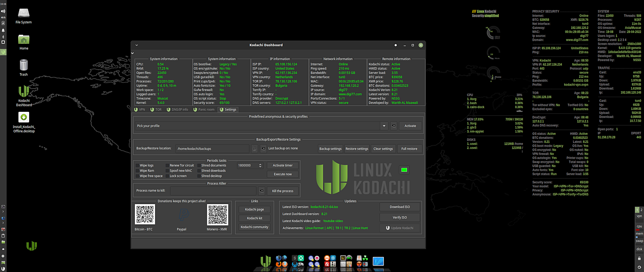Clear backup location with the erase icon
This screenshot has height=272, width=644.
263,149
